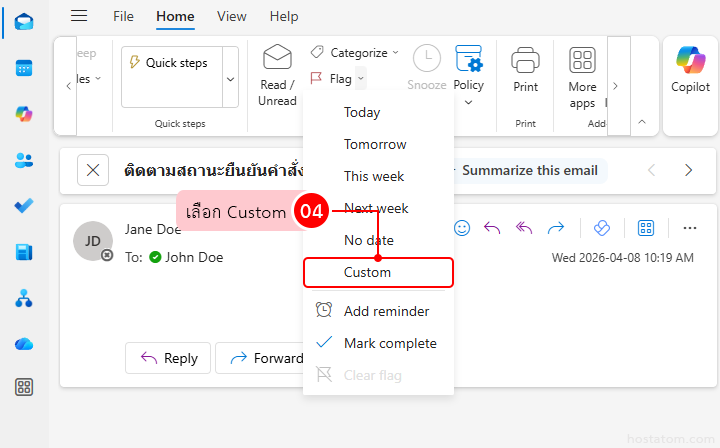Click the Read / Unread envelope icon
Viewport: 720px width, 448px height.
[x=277, y=58]
